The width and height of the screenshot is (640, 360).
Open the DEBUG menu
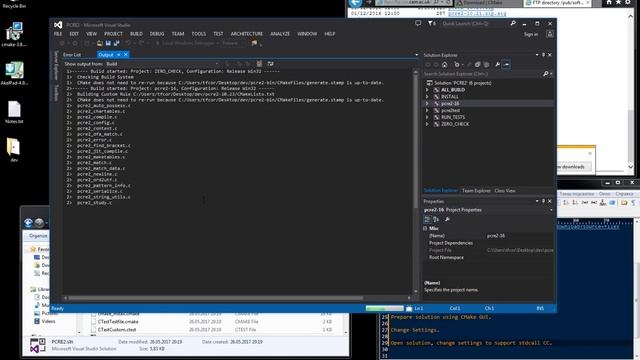pyautogui.click(x=157, y=34)
